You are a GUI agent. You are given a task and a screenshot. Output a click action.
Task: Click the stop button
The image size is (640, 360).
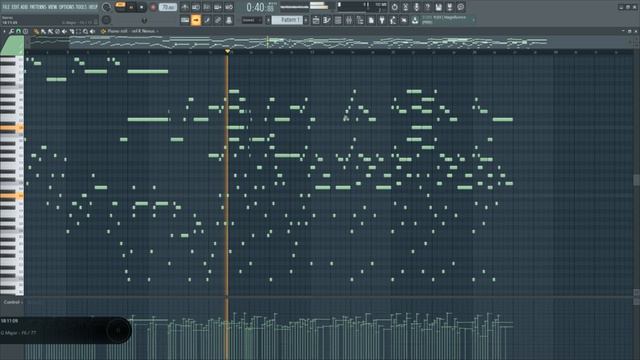tap(142, 7)
